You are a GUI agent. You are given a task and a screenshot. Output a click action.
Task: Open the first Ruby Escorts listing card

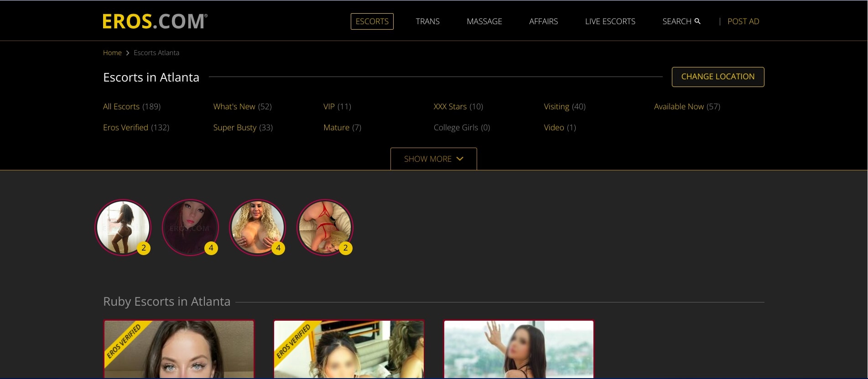click(179, 349)
